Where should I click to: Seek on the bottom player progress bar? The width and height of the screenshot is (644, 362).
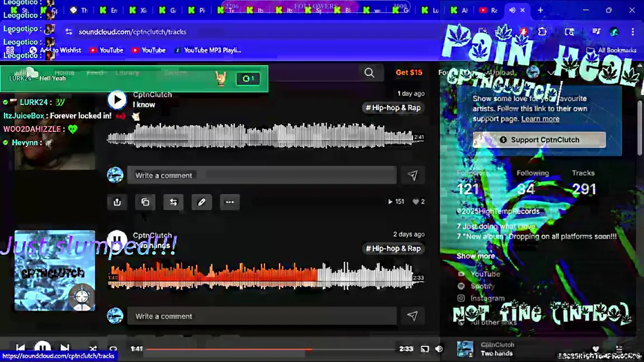tap(271, 349)
